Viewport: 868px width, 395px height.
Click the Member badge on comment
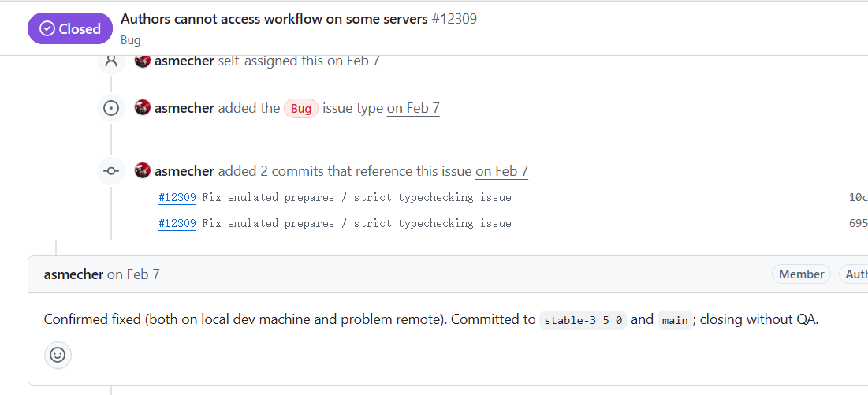[801, 274]
